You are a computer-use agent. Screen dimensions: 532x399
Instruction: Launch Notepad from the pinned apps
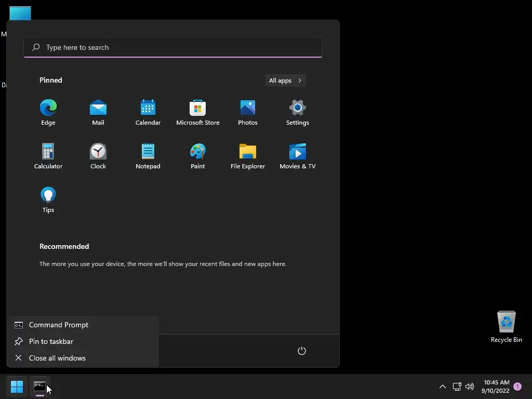[x=148, y=156]
